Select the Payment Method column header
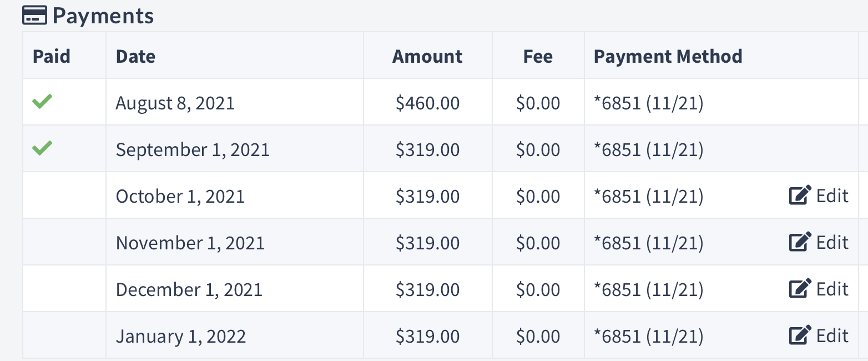This screenshot has height=361, width=868. (x=668, y=57)
